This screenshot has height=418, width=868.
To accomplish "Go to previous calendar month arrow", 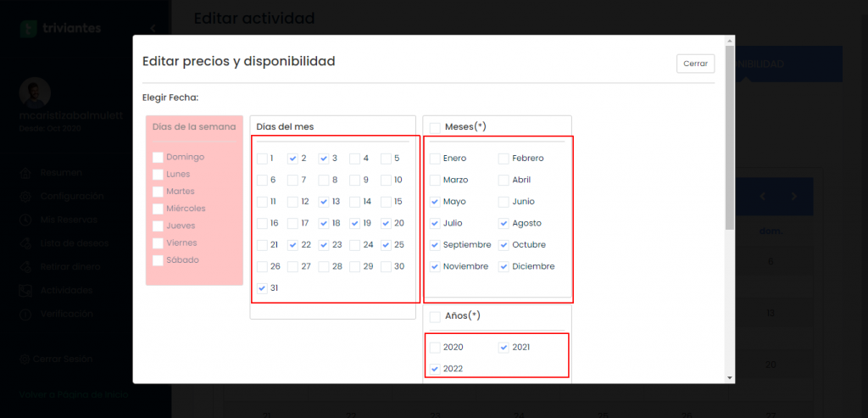I will (762, 196).
